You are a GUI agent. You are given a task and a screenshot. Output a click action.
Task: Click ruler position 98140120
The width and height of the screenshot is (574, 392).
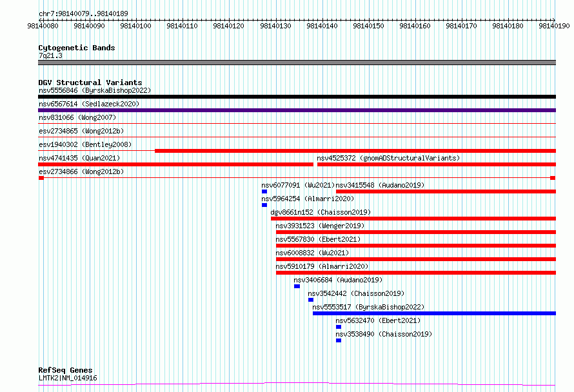(229, 26)
